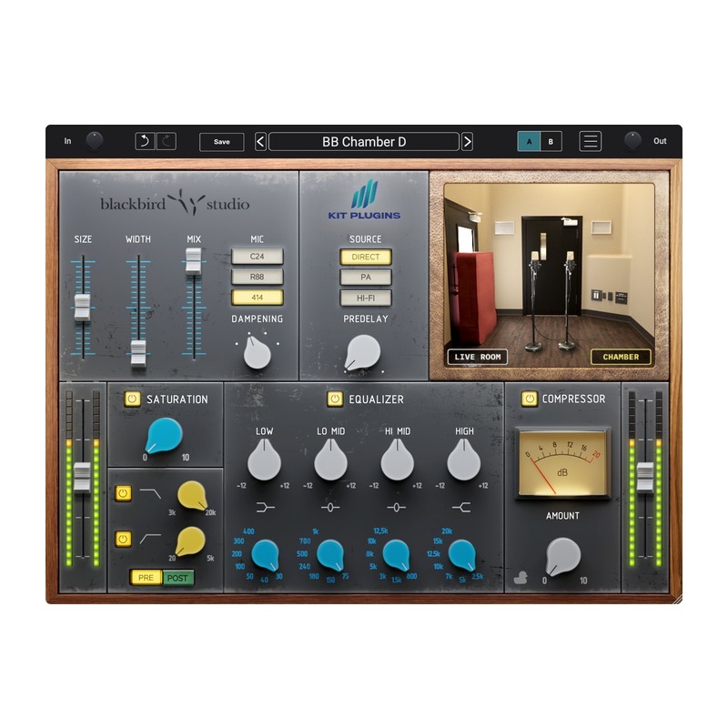
Task: Click the HIGH gain knob
Action: (x=463, y=460)
